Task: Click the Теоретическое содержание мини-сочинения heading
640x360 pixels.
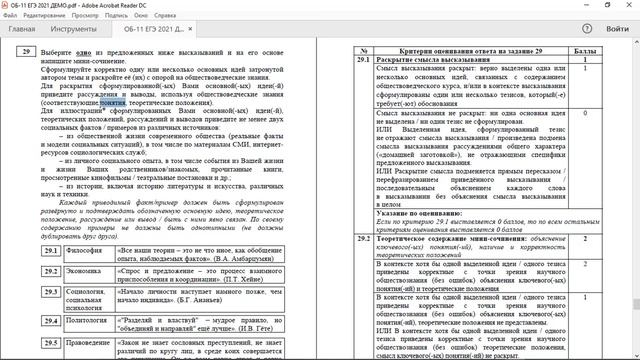Action: coord(451,238)
